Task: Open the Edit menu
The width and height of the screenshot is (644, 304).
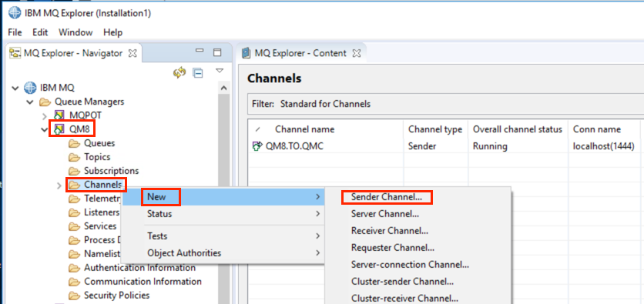Action: (40, 32)
